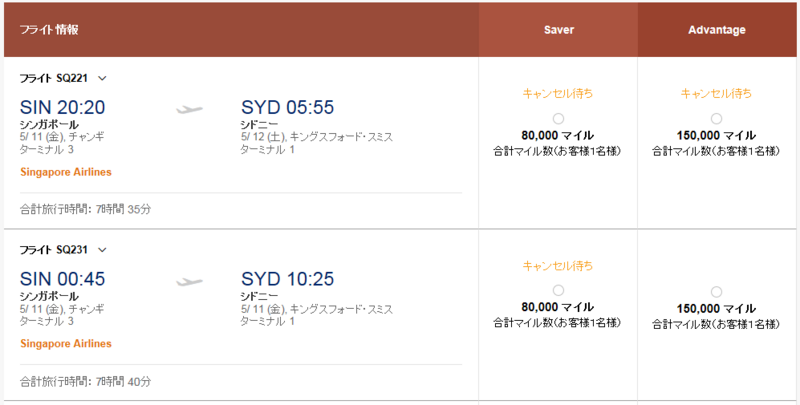Click the フライト情報 header
The height and width of the screenshot is (405, 800).
49,30
